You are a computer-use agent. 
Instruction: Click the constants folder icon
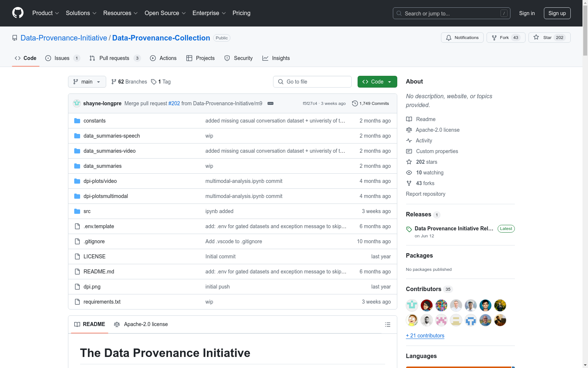point(77,121)
